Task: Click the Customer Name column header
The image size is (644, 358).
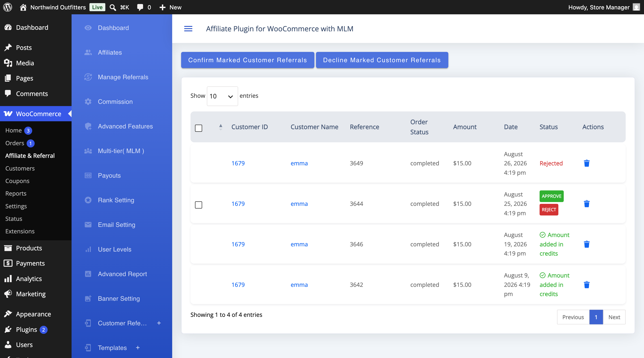Action: coord(314,127)
